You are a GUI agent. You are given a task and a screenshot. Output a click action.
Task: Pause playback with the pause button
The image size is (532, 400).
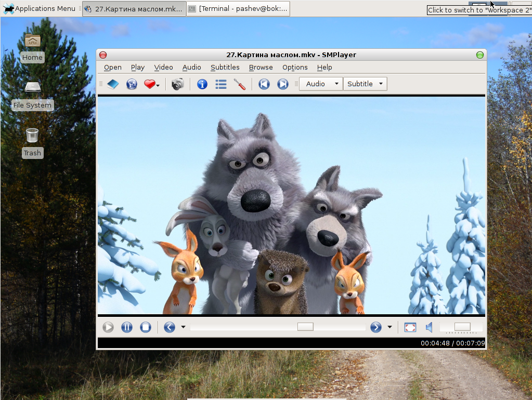pyautogui.click(x=127, y=327)
